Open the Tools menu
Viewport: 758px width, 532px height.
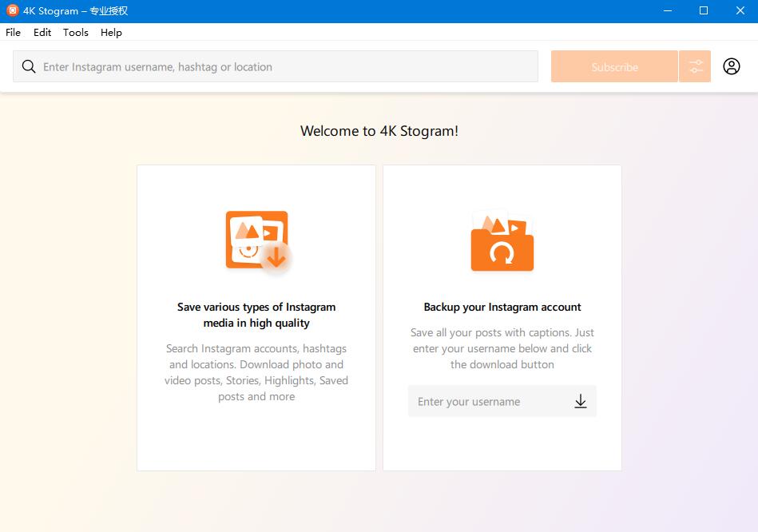75,33
